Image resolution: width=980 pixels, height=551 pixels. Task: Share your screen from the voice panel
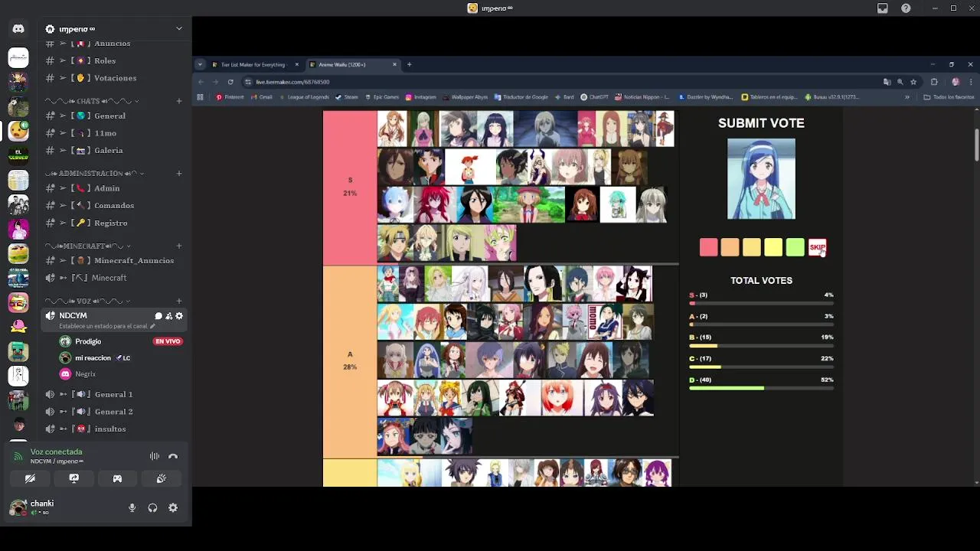pos(73,478)
